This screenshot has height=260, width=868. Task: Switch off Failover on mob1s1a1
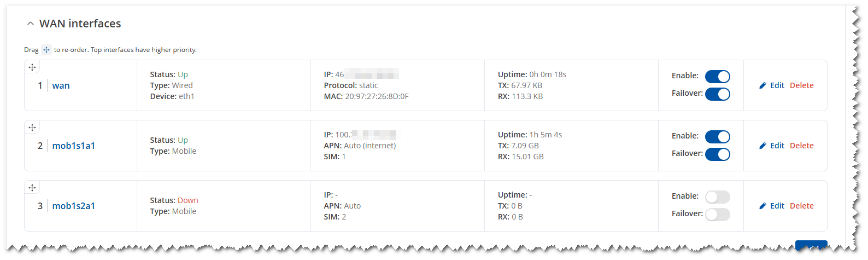pyautogui.click(x=718, y=154)
